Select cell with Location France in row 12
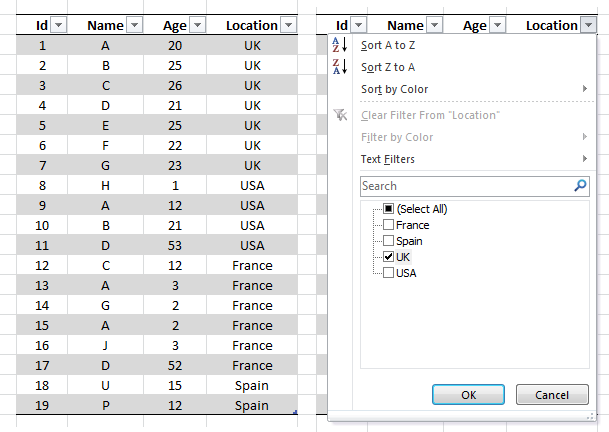Image resolution: width=609 pixels, height=432 pixels. click(252, 265)
